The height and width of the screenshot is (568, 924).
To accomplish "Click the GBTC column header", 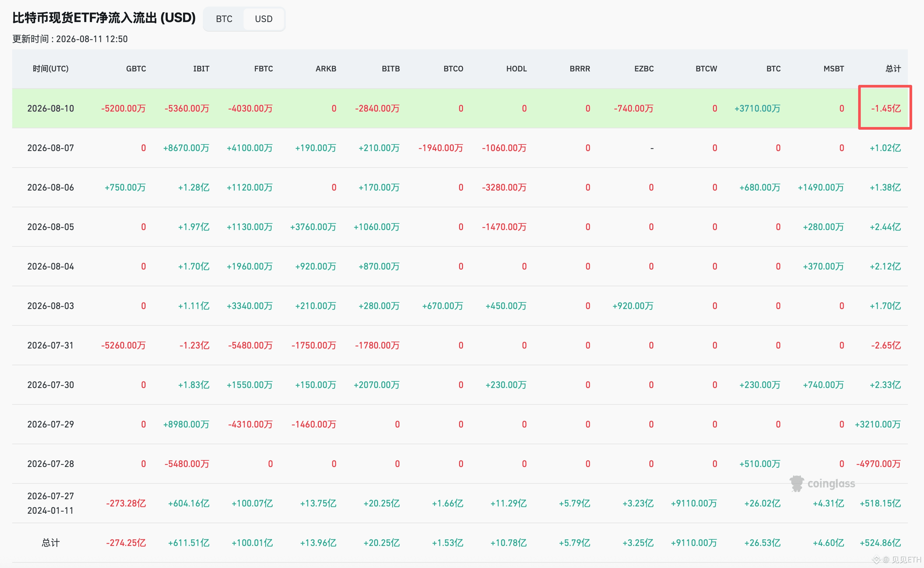I will point(136,69).
